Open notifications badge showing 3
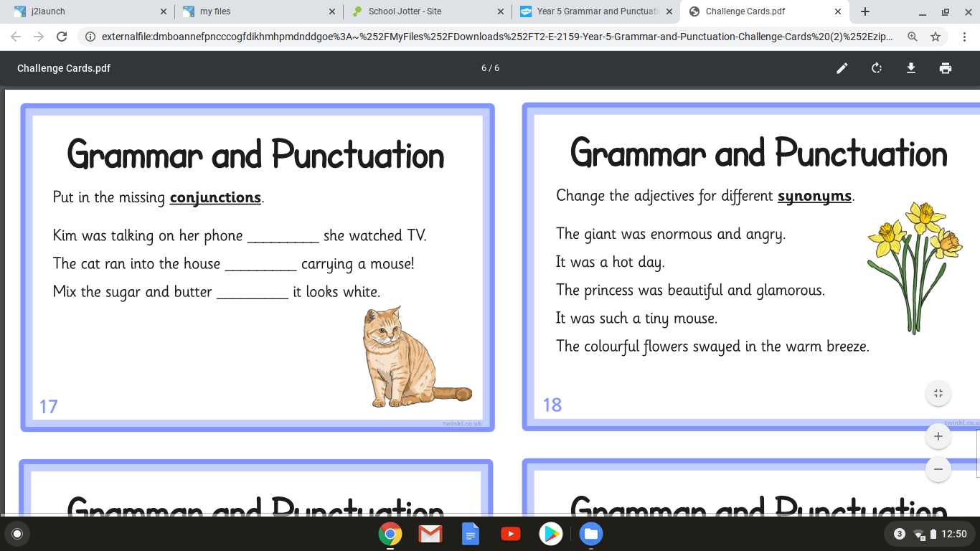980x551 pixels. [899, 534]
